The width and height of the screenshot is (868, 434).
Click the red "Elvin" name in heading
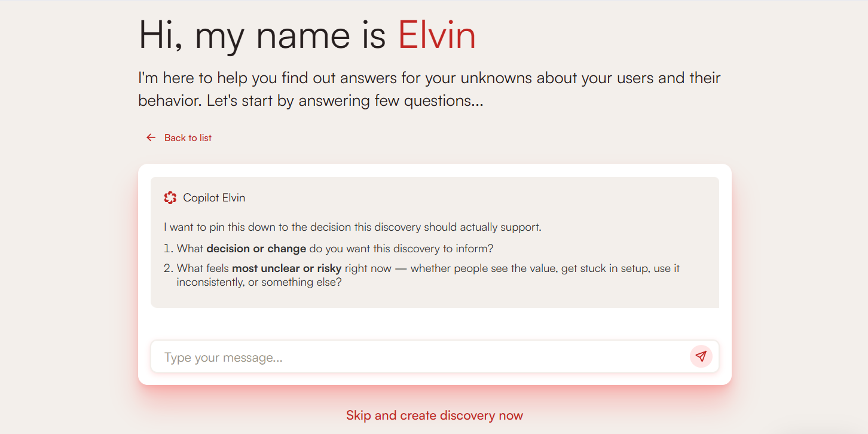coord(437,35)
